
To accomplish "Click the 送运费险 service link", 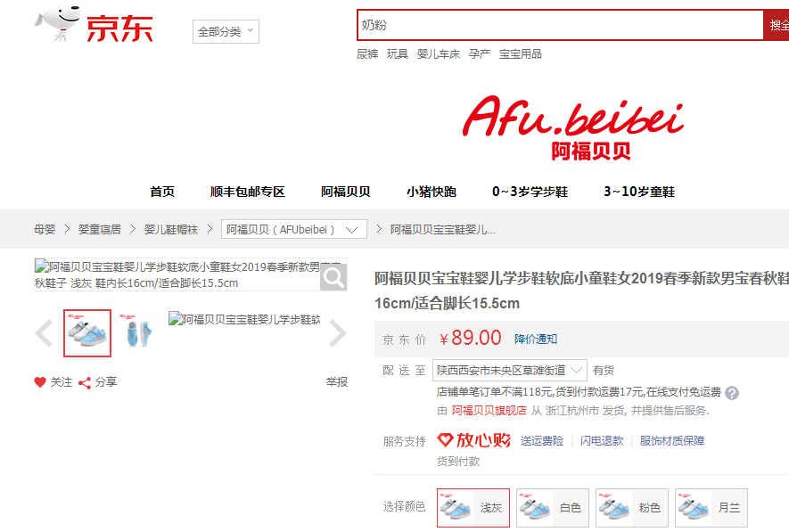I will tap(542, 441).
